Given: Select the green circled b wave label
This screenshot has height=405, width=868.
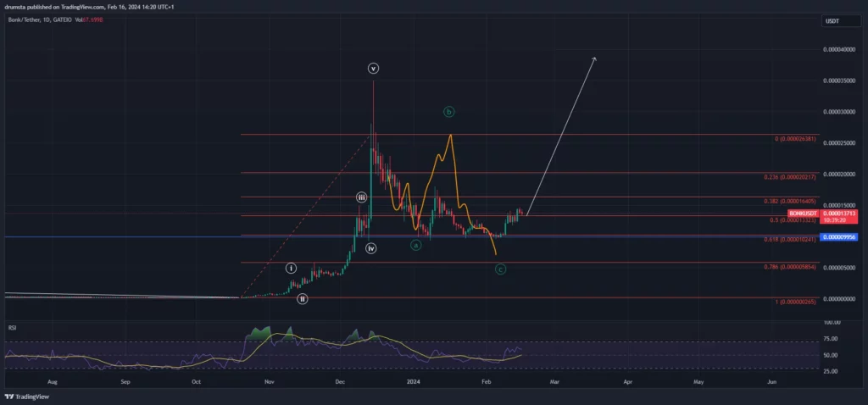Looking at the screenshot, I should [449, 111].
